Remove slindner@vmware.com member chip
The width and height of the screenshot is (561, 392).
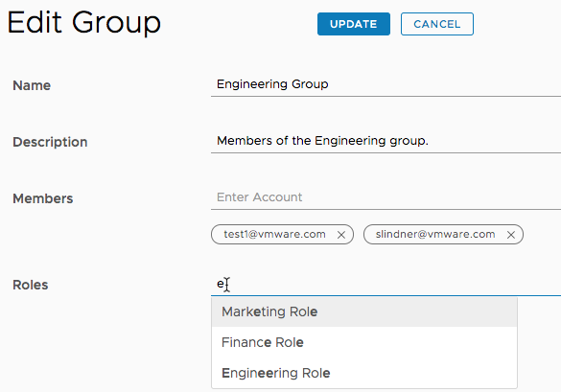click(x=511, y=235)
